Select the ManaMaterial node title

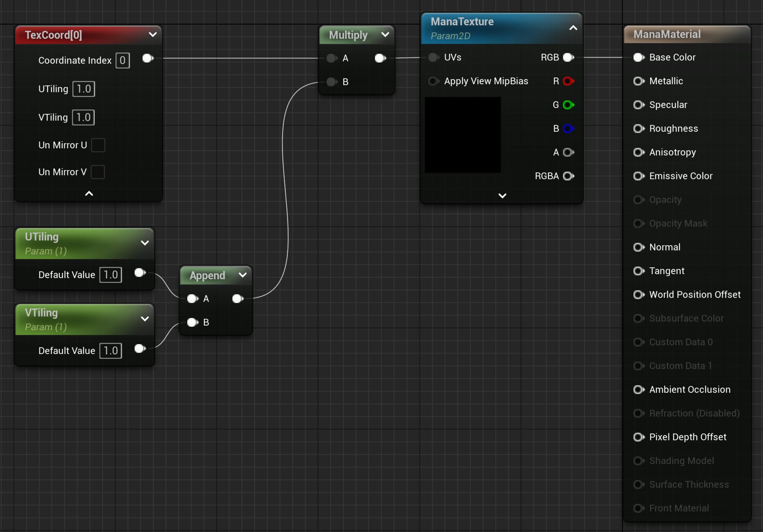pos(667,34)
